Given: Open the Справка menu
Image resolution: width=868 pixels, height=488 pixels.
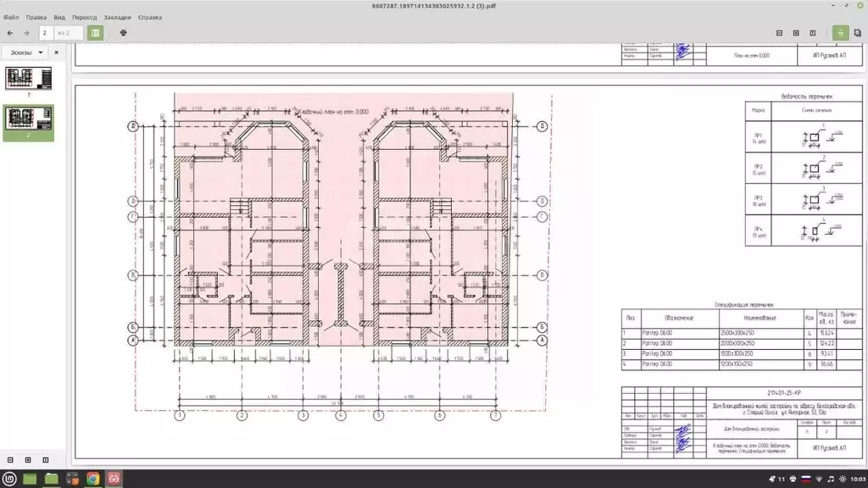Looking at the screenshot, I should coord(150,17).
